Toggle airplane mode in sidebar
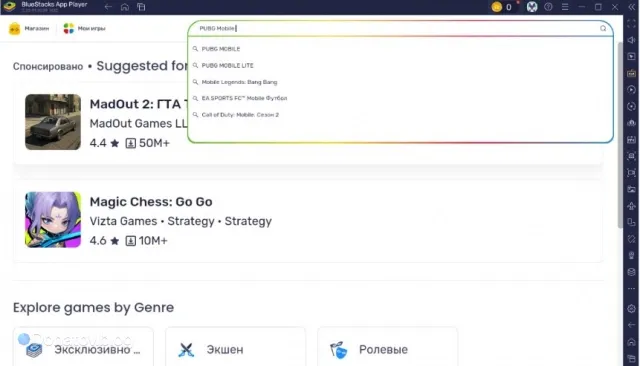Image resolution: width=640 pixels, height=366 pixels. point(631,206)
